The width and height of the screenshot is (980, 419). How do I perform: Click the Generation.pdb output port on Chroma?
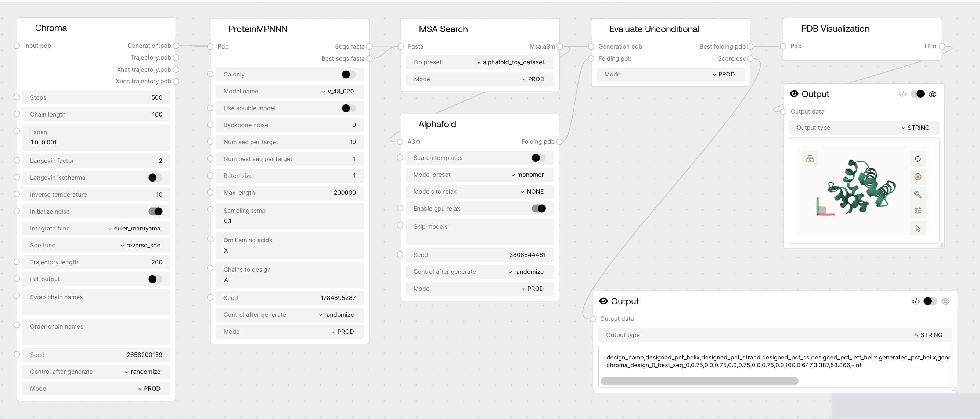pos(176,46)
